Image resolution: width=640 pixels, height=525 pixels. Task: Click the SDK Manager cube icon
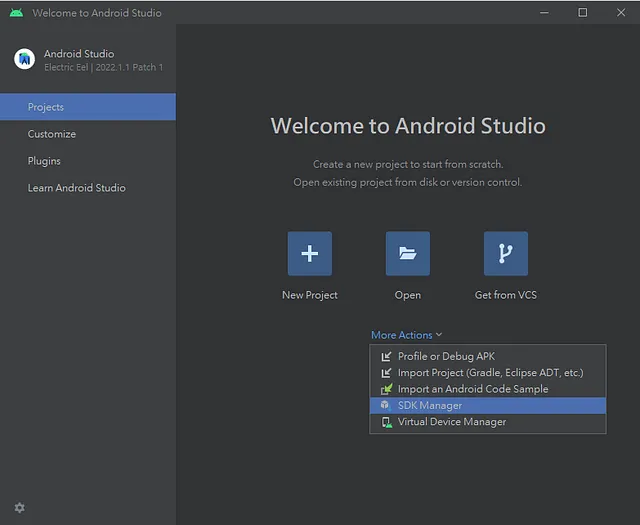(x=385, y=405)
